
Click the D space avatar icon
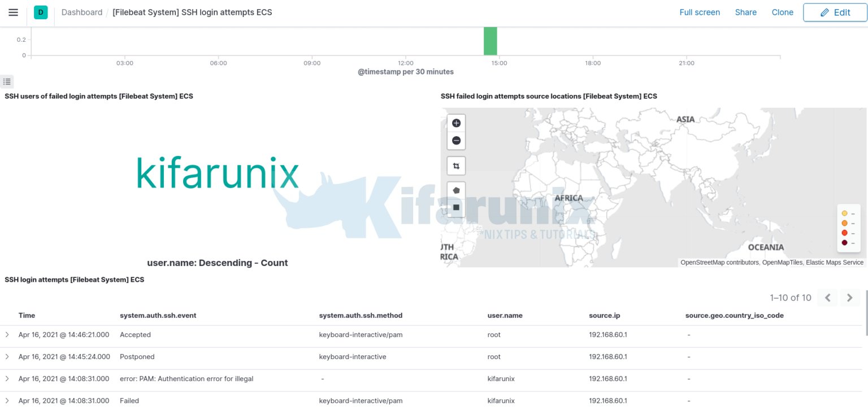40,12
